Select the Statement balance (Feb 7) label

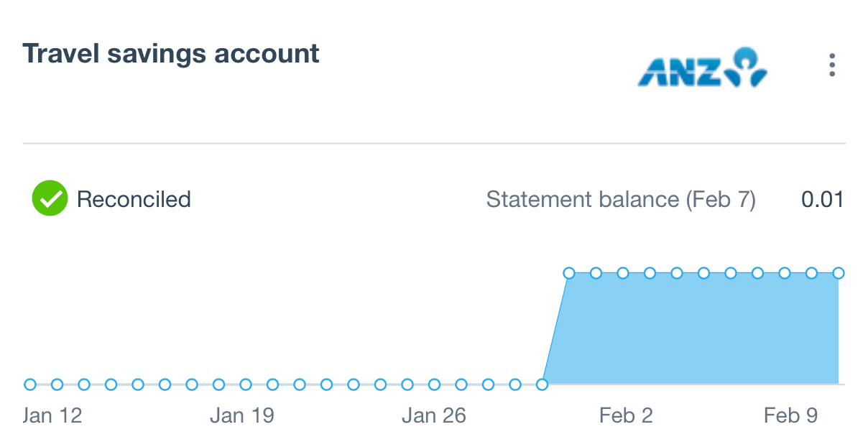621,199
